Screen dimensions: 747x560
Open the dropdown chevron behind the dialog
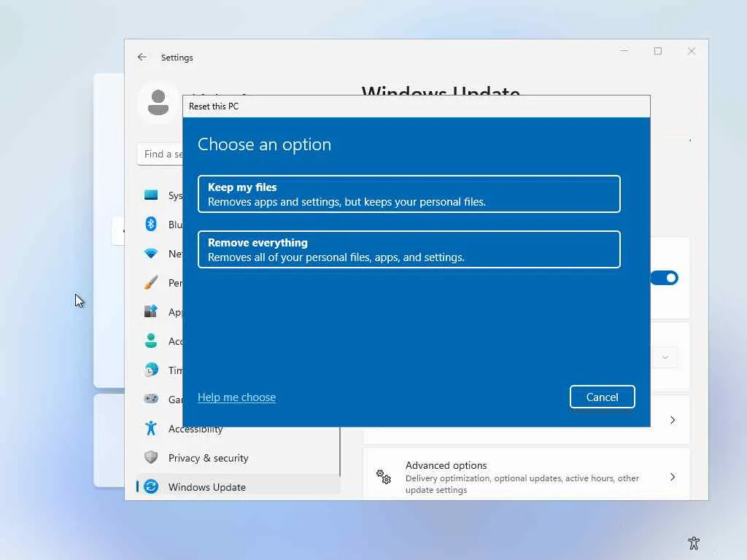(665, 357)
